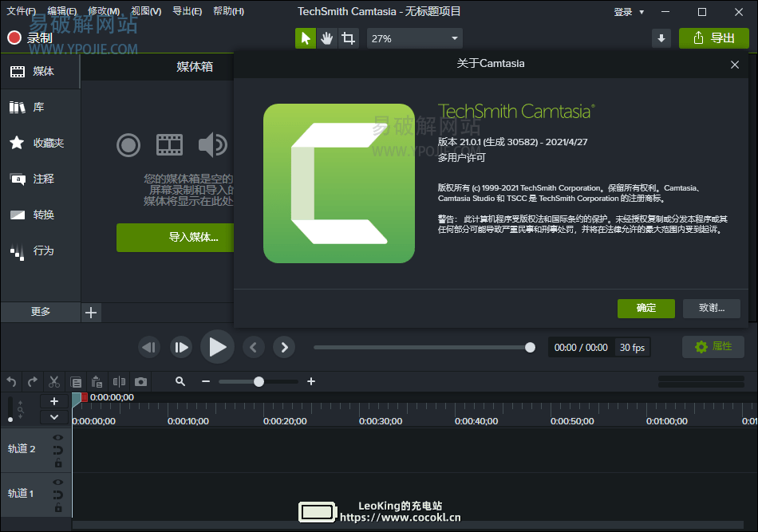
Task: Click the plus icon beside 更多
Action: pos(91,313)
